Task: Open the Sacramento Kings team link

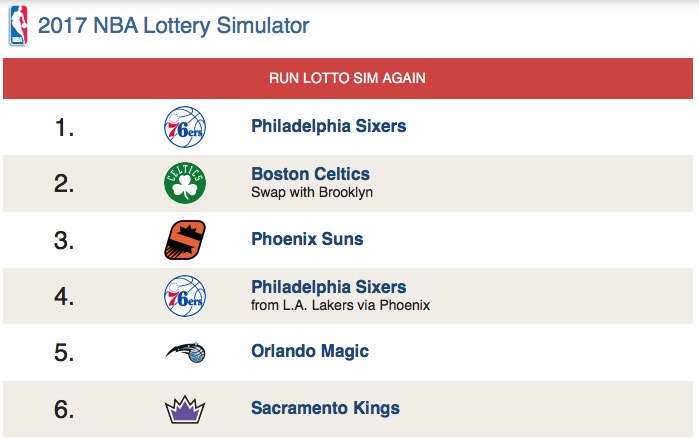Action: (325, 407)
